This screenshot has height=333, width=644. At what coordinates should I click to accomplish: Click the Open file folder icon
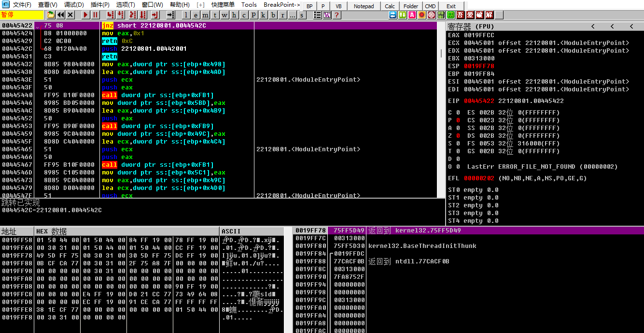point(51,15)
